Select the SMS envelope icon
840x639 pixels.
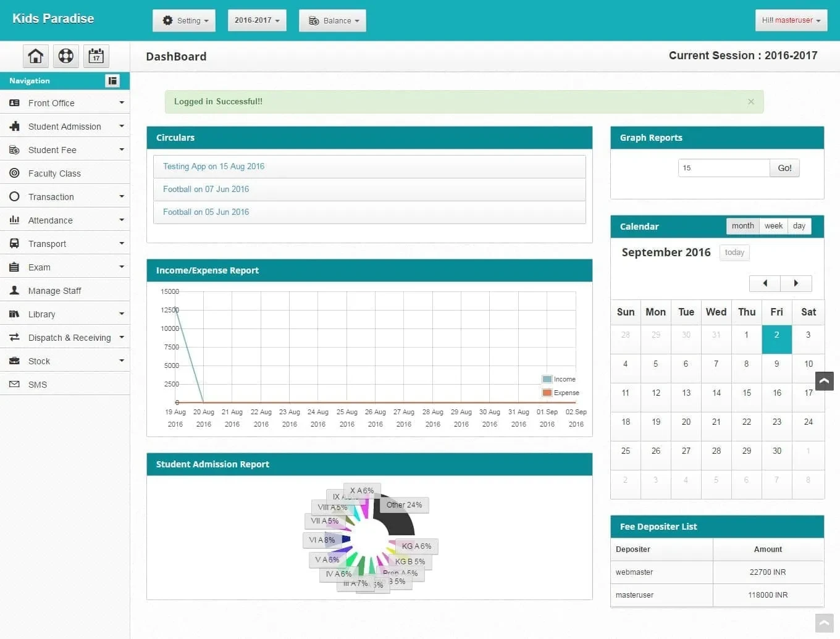point(14,384)
